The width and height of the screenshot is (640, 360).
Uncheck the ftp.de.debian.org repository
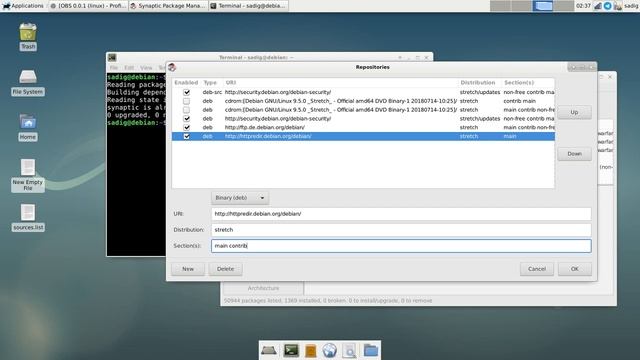[187, 127]
